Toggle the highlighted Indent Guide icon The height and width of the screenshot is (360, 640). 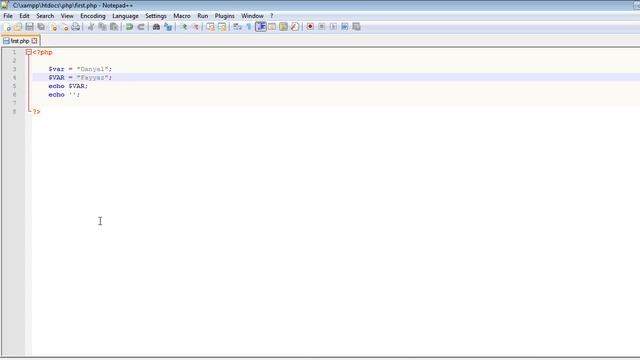(x=260, y=27)
